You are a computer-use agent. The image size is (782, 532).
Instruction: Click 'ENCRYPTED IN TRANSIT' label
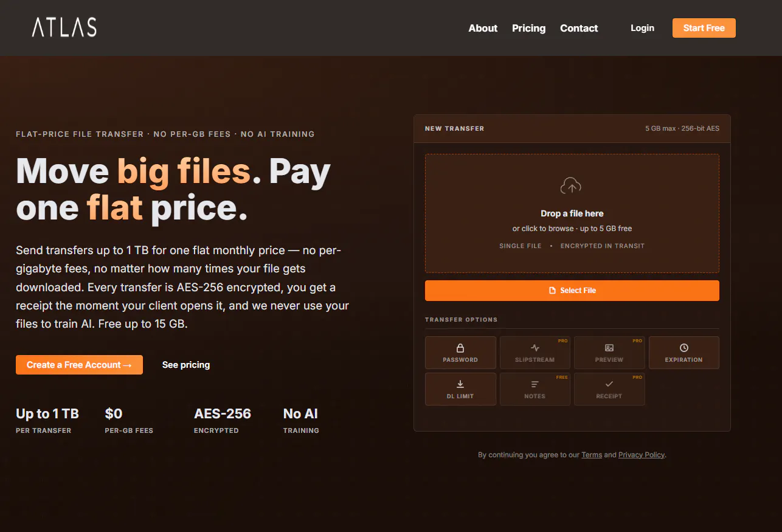[x=603, y=246]
